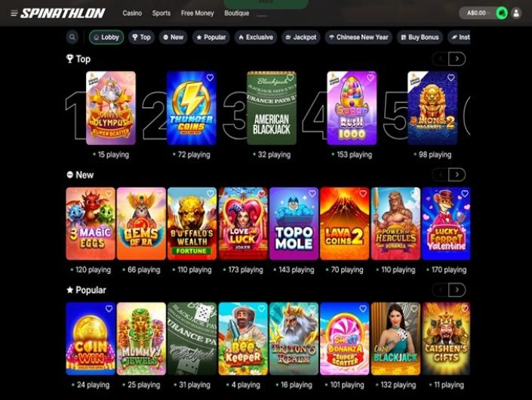Go to the Boutique link
This screenshot has height=400, width=532.
click(236, 14)
